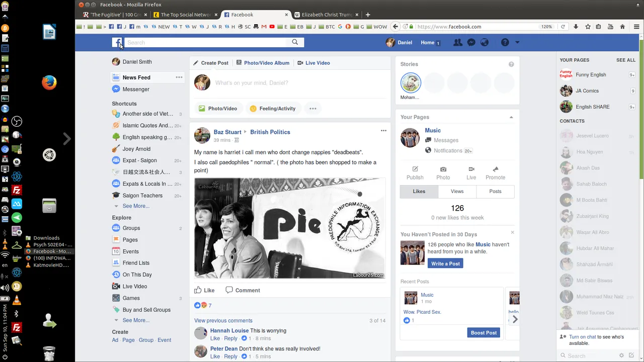This screenshot has height=362, width=644.
Task: Switch to Likes tab in page insights
Action: click(419, 192)
